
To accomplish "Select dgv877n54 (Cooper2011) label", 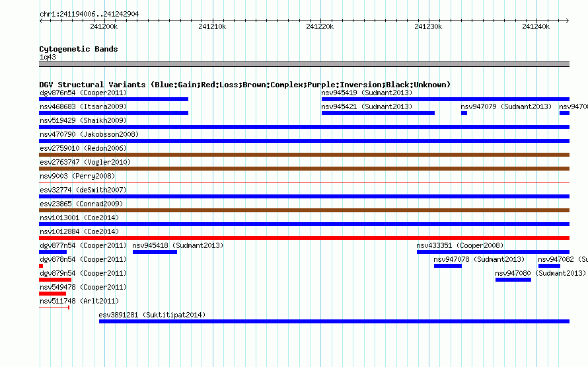I will (x=83, y=245).
